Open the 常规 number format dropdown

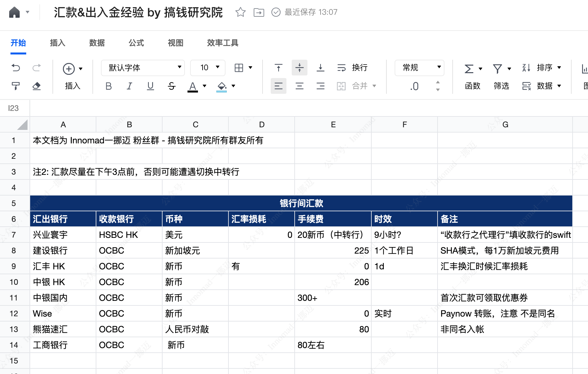point(420,68)
